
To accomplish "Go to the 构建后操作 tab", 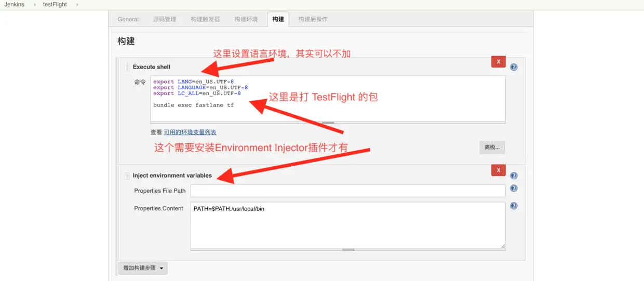I will pyautogui.click(x=313, y=19).
